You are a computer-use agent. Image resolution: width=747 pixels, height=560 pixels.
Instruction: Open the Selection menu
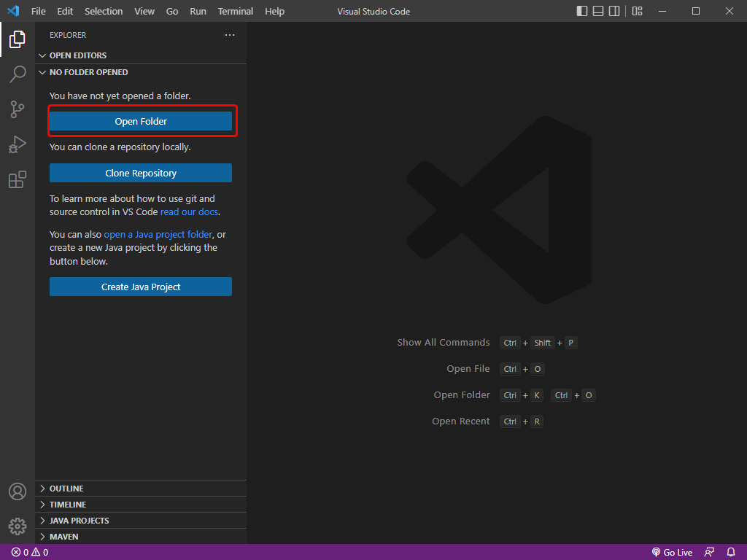(104, 11)
